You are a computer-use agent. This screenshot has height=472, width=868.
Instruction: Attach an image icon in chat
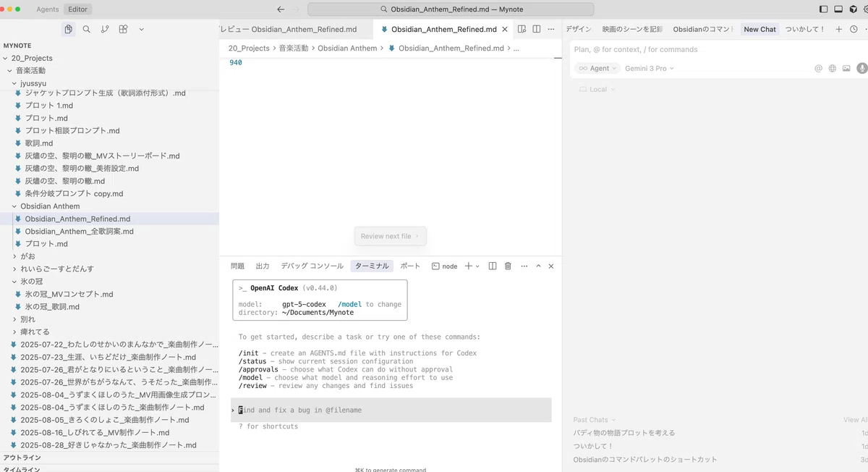(846, 68)
